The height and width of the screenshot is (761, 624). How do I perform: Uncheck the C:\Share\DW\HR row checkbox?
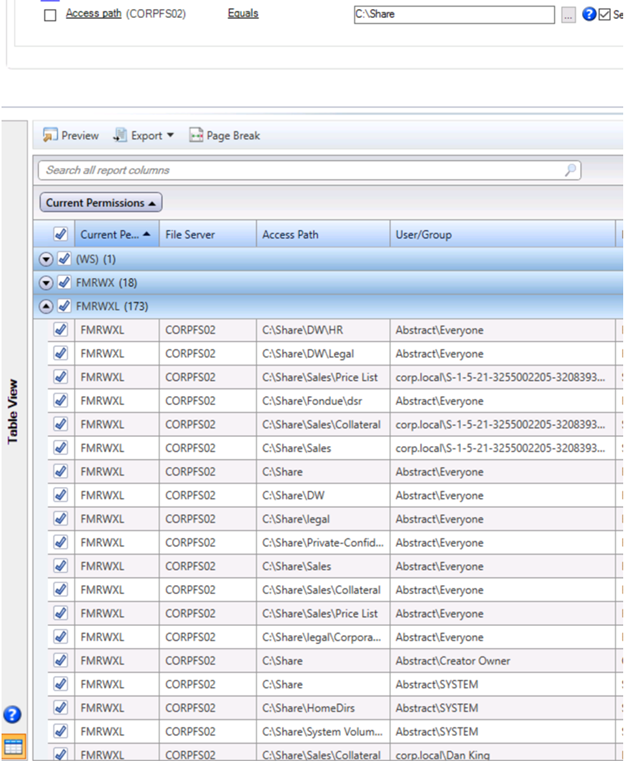pyautogui.click(x=60, y=330)
